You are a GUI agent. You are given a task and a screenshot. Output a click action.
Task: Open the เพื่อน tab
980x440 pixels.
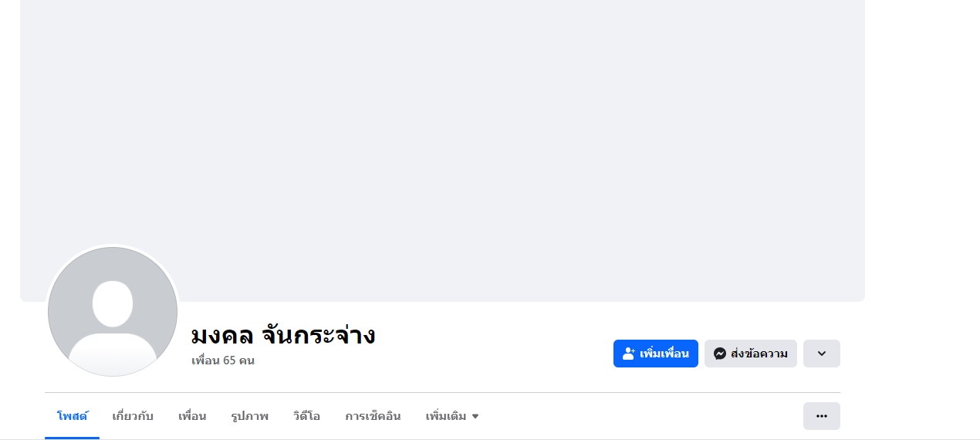[192, 416]
